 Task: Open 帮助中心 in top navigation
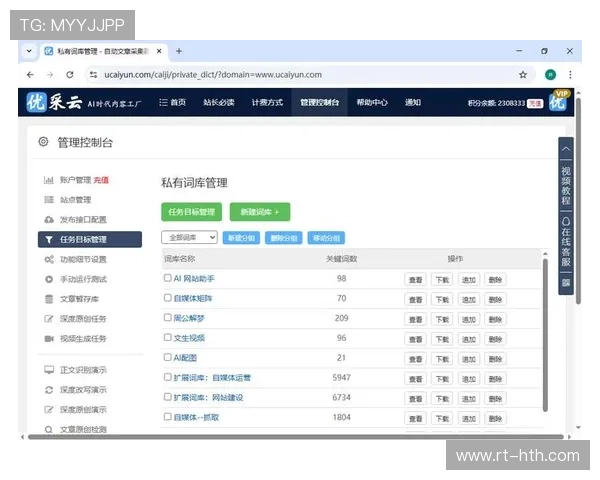click(x=372, y=103)
